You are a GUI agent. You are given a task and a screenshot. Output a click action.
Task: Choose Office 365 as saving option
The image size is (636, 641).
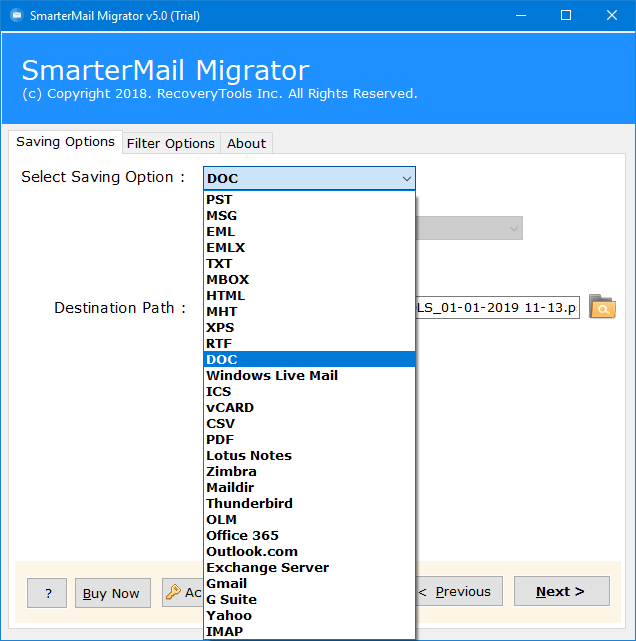click(309, 535)
